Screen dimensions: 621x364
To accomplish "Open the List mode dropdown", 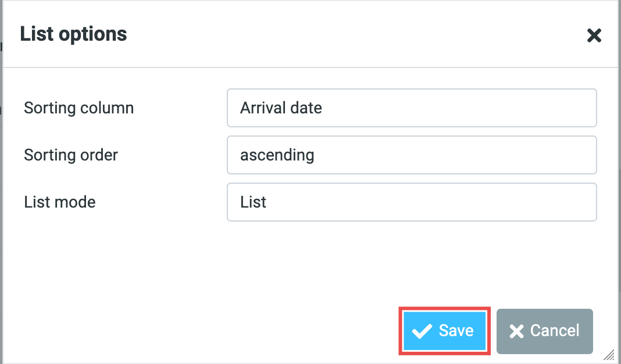I will (412, 202).
